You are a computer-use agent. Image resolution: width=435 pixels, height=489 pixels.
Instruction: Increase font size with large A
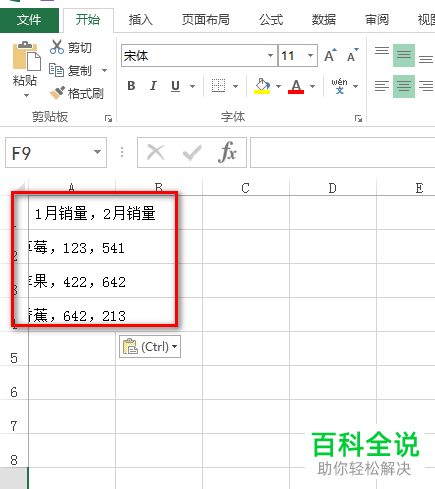[330, 55]
